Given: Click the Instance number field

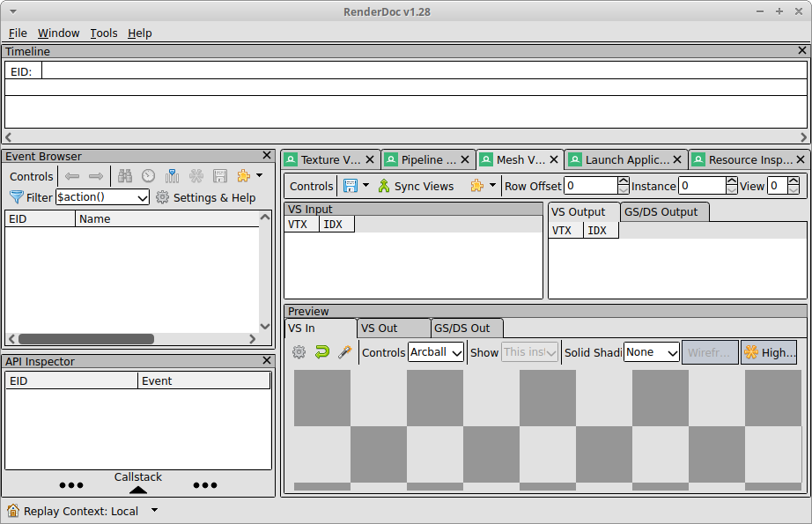Looking at the screenshot, I should [702, 186].
